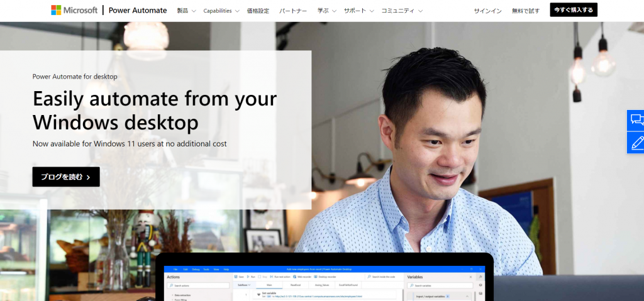Click the Microsoft logo
The image size is (644, 301).
(74, 10)
